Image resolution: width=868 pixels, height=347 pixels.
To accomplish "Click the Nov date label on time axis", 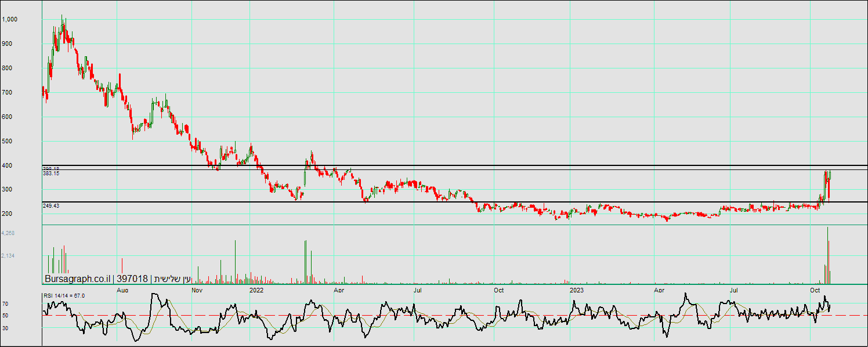I will [197, 289].
